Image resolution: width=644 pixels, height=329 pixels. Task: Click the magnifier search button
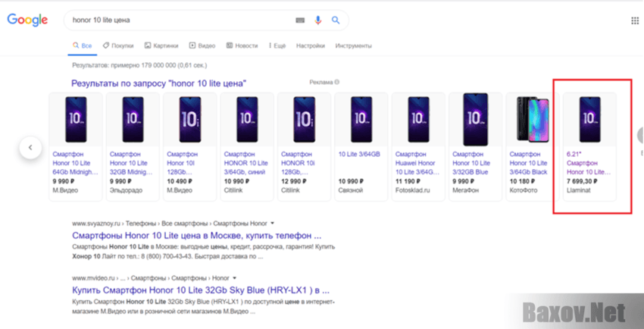tap(336, 20)
